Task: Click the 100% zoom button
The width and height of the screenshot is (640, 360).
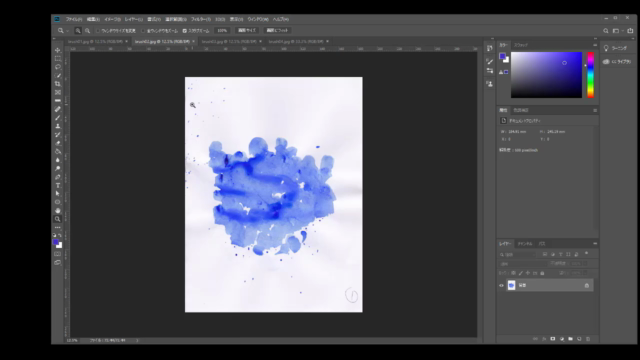Action: pyautogui.click(x=222, y=31)
